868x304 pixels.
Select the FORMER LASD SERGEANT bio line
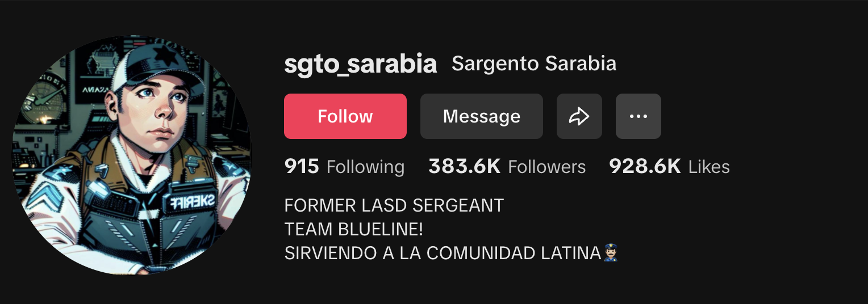pos(394,205)
